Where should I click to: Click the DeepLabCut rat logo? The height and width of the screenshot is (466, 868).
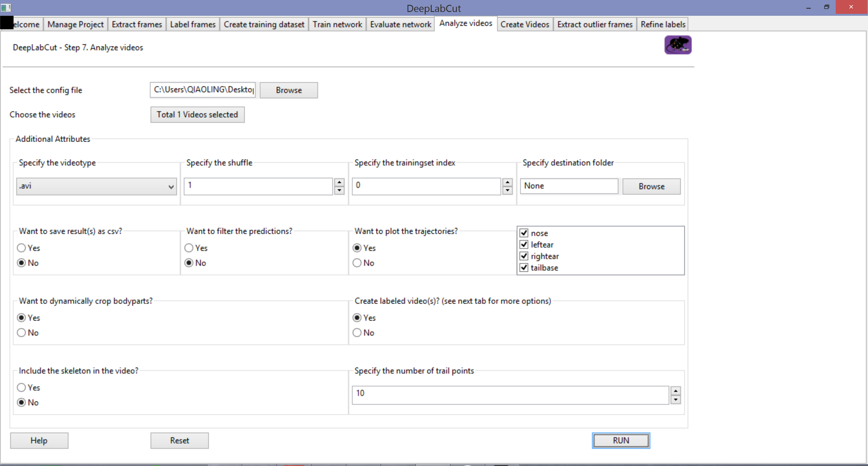coord(678,45)
